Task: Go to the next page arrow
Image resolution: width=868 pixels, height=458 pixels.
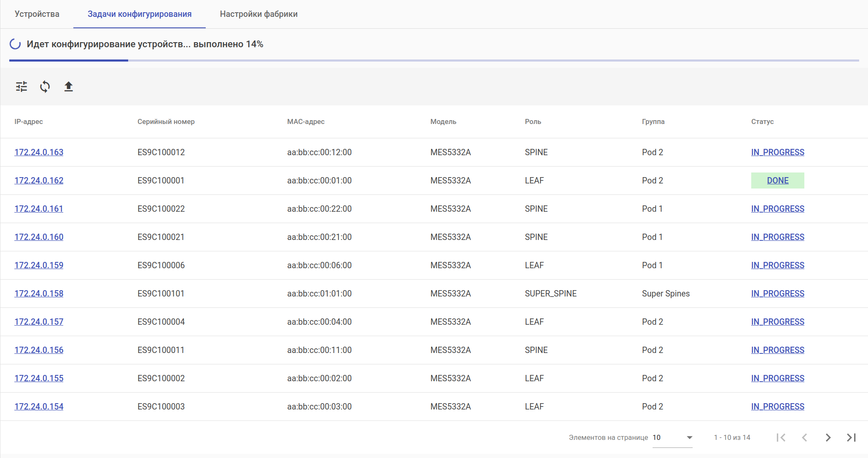Action: pyautogui.click(x=828, y=437)
